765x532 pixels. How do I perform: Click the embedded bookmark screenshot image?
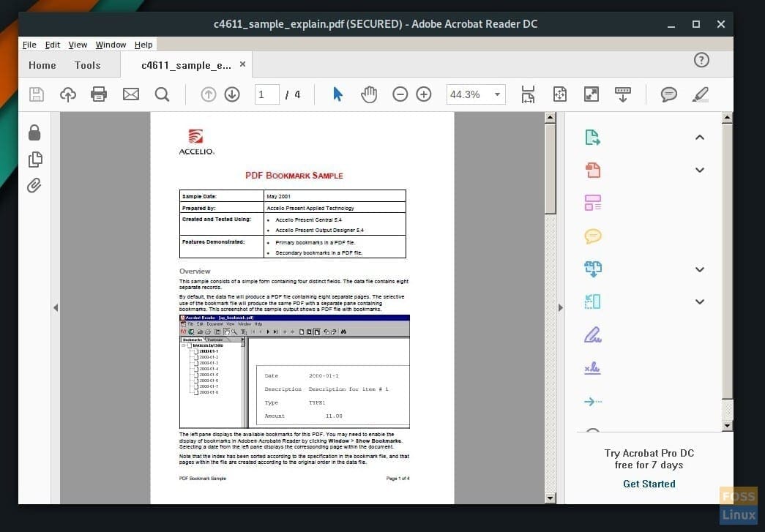pyautogui.click(x=295, y=372)
